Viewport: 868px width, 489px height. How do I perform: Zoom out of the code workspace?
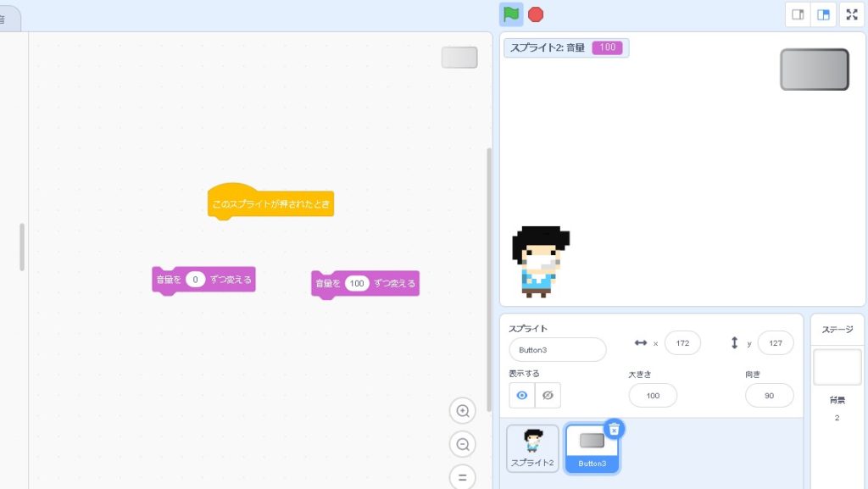coord(463,444)
